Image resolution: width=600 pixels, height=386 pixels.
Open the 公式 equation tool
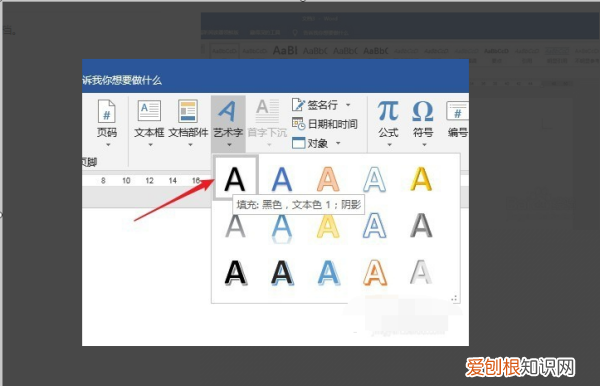pos(388,122)
